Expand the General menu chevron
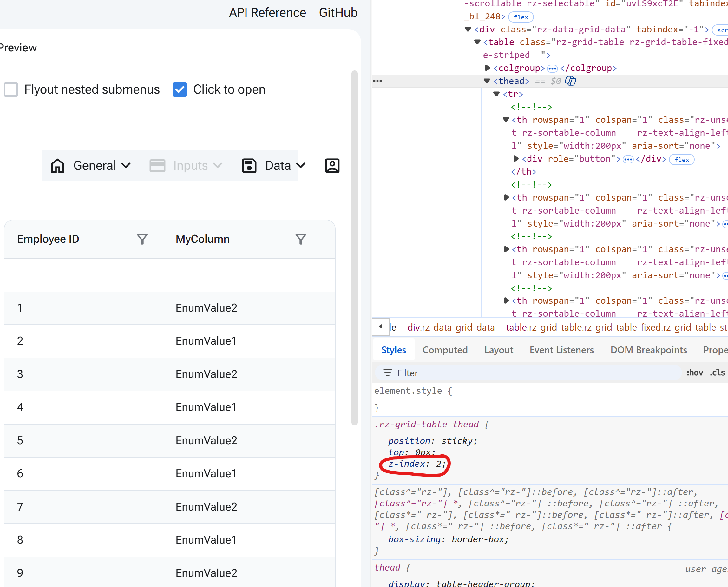728x587 pixels. tap(126, 166)
